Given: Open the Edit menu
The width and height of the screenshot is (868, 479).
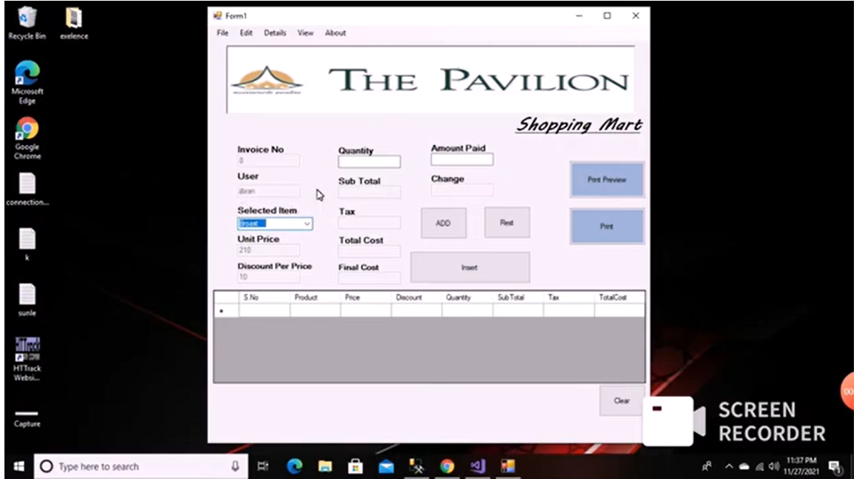Looking at the screenshot, I should point(247,33).
